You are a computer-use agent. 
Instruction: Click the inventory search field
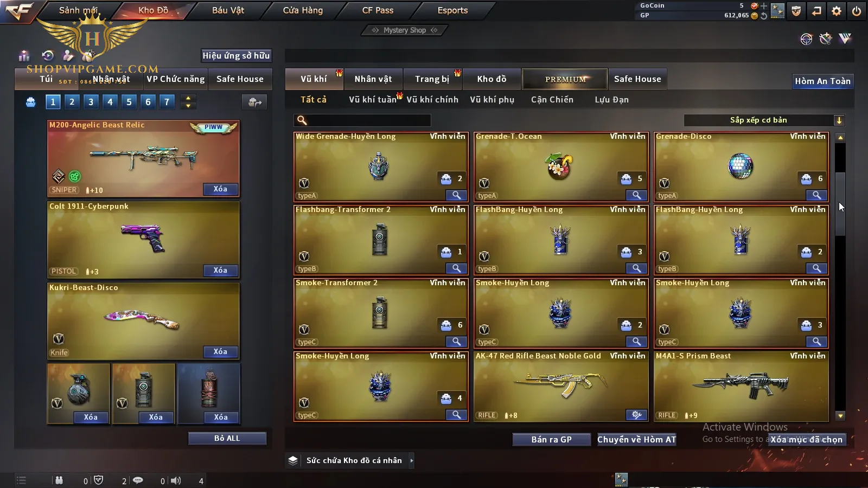[x=362, y=120]
